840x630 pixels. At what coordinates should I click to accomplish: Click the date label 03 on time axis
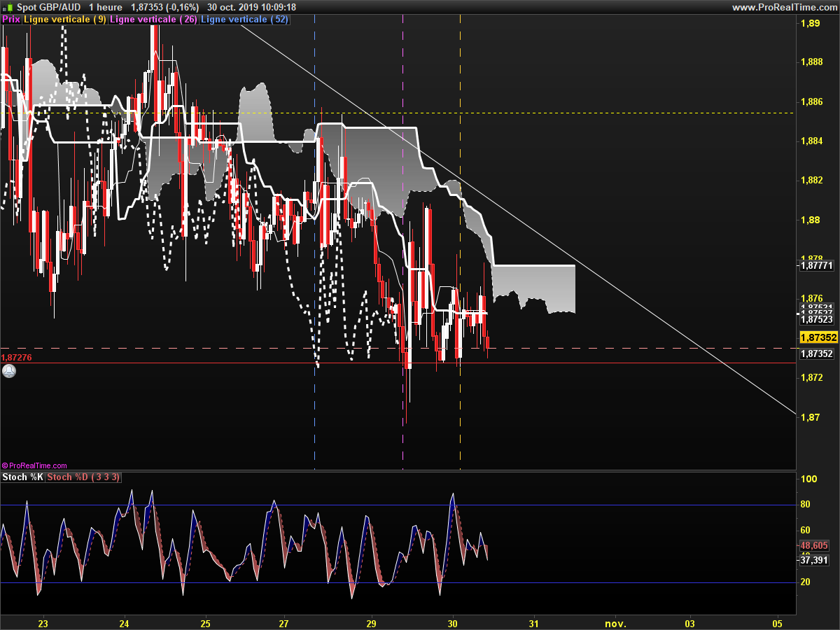(x=690, y=622)
